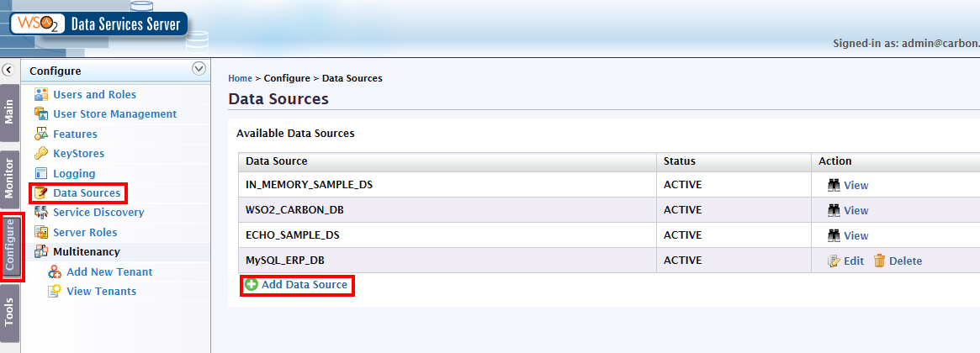Click the Features menu icon
Viewport: 980px width, 353px height.
(41, 134)
